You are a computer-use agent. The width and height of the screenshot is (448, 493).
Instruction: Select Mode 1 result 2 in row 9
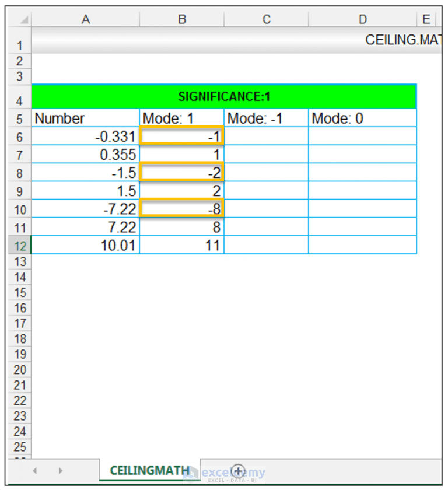click(x=182, y=191)
